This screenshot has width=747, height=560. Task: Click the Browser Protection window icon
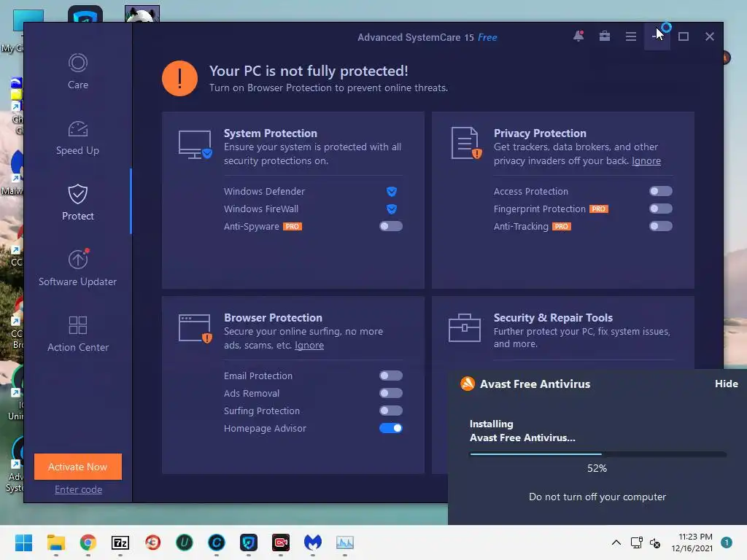[x=195, y=328]
